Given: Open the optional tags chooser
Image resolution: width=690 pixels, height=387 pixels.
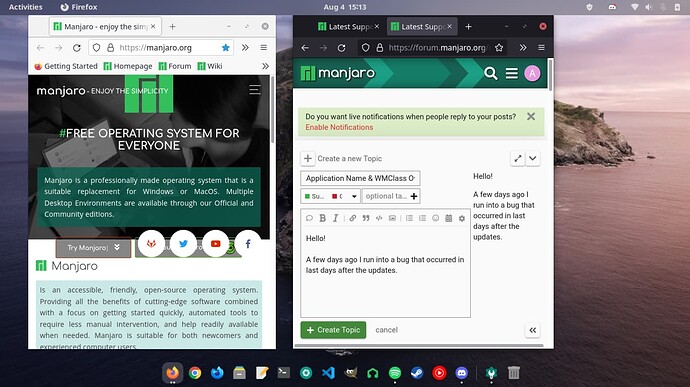Looking at the screenshot, I should pyautogui.click(x=391, y=196).
